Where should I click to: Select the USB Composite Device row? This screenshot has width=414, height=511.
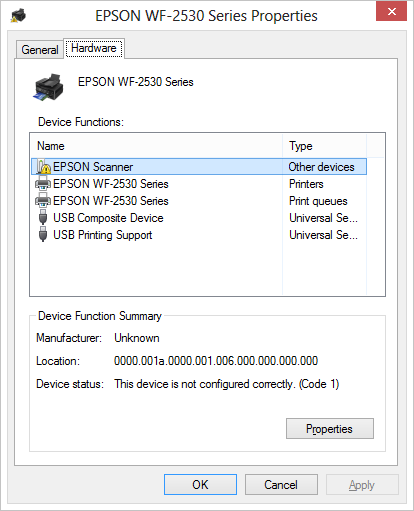pos(199,218)
